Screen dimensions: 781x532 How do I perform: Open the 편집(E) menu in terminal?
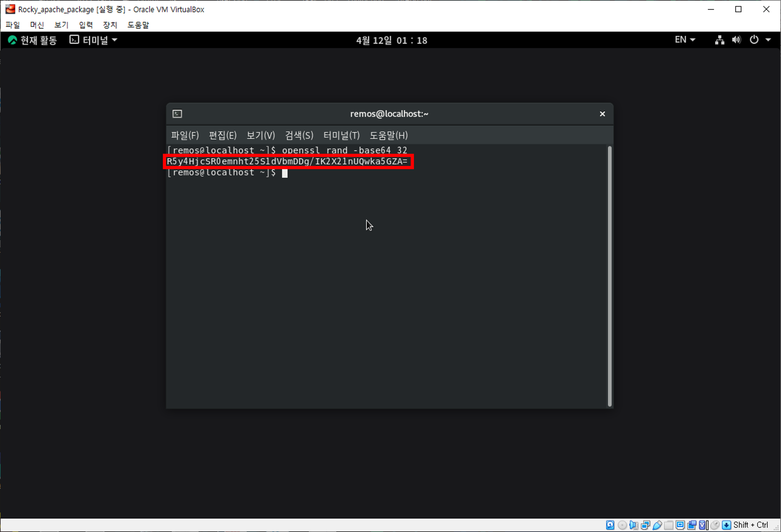(223, 135)
